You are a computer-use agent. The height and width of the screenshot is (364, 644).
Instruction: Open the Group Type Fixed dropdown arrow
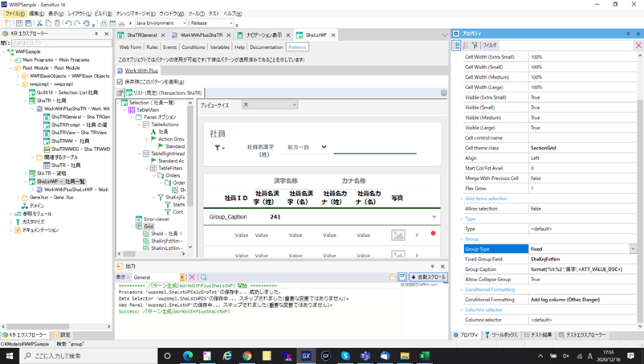pyautogui.click(x=633, y=249)
